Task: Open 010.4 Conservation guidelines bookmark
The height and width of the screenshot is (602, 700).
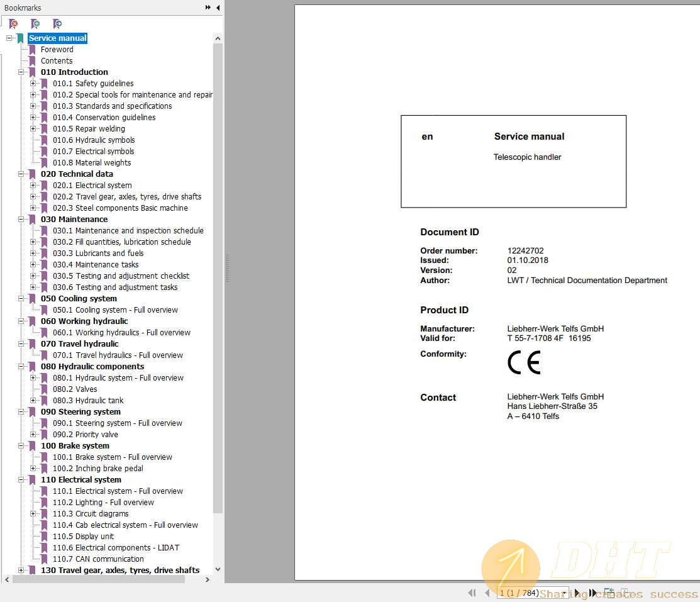Action: coord(104,118)
